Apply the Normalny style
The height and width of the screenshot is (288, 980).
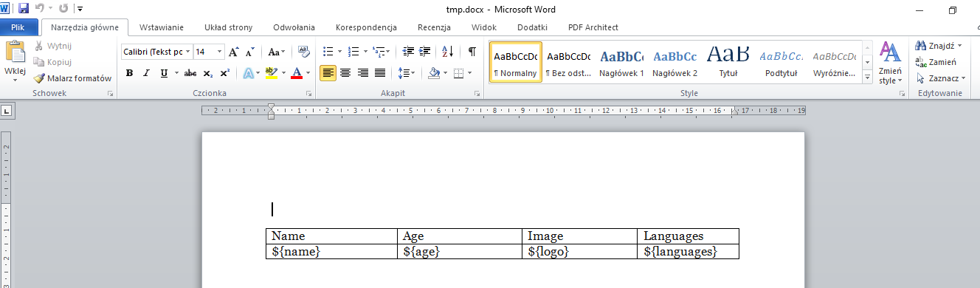[x=516, y=62]
